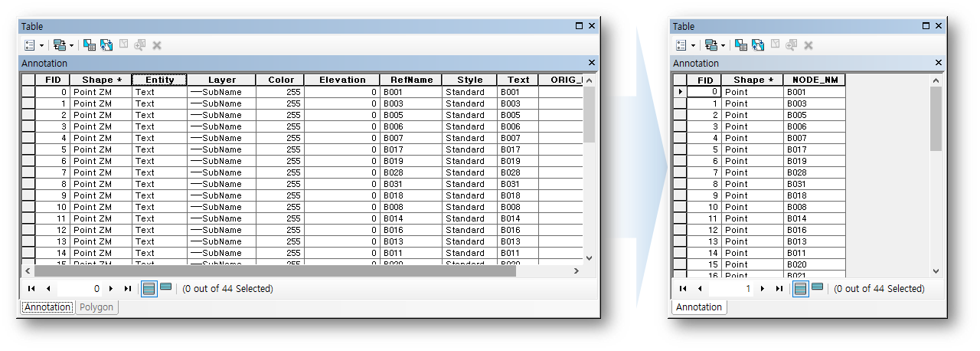Open Table Options menu in left window
The width and height of the screenshot is (980, 351).
tap(29, 45)
